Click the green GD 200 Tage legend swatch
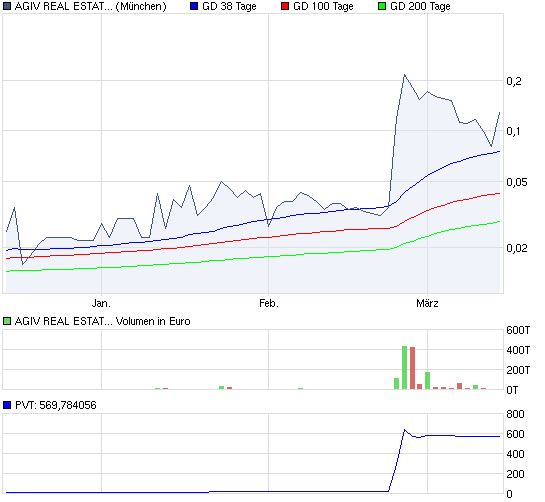 pos(382,6)
